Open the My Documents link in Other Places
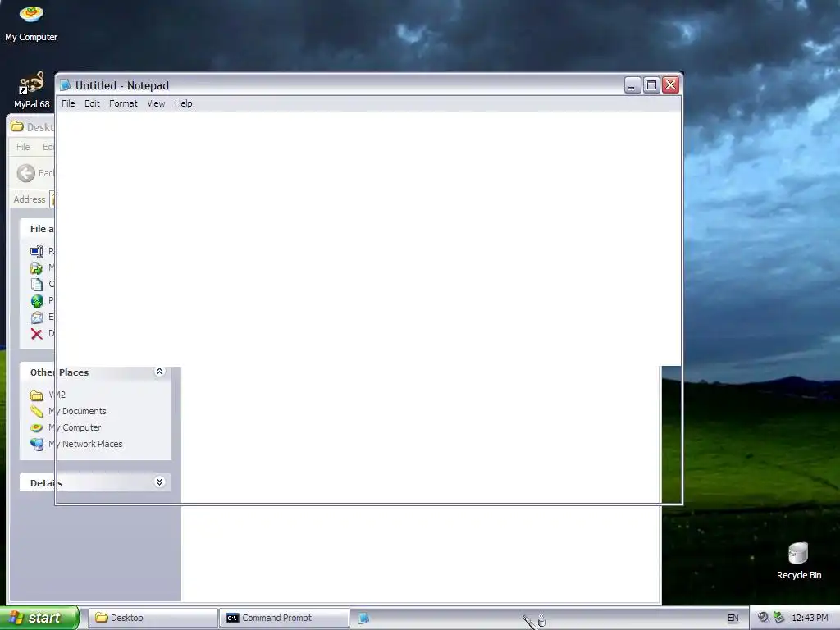 [78, 411]
